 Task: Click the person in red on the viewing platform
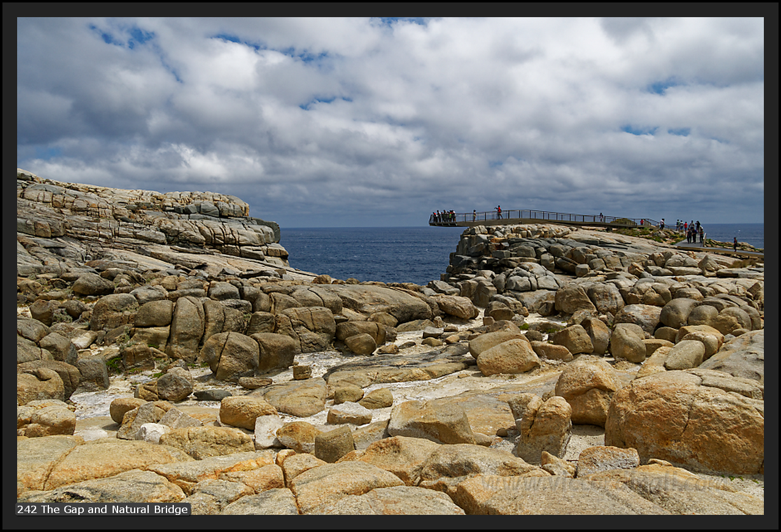point(498,212)
